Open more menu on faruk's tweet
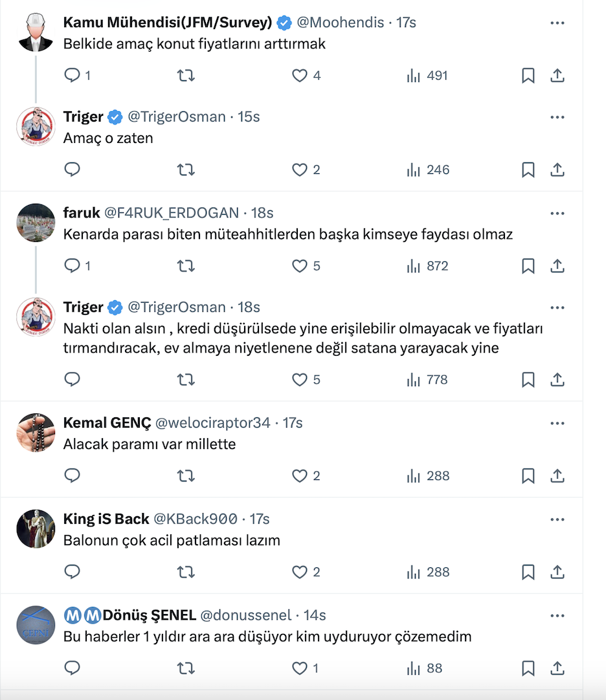 tap(557, 213)
